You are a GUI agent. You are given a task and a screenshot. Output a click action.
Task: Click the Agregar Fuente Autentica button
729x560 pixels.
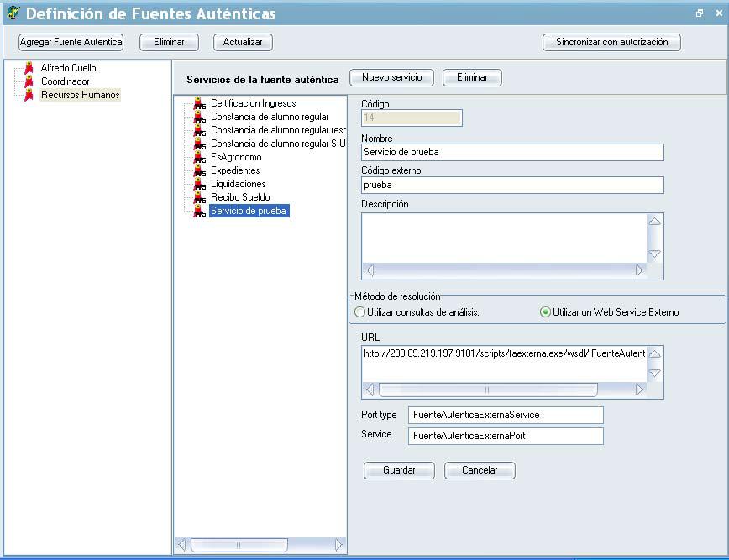point(71,42)
